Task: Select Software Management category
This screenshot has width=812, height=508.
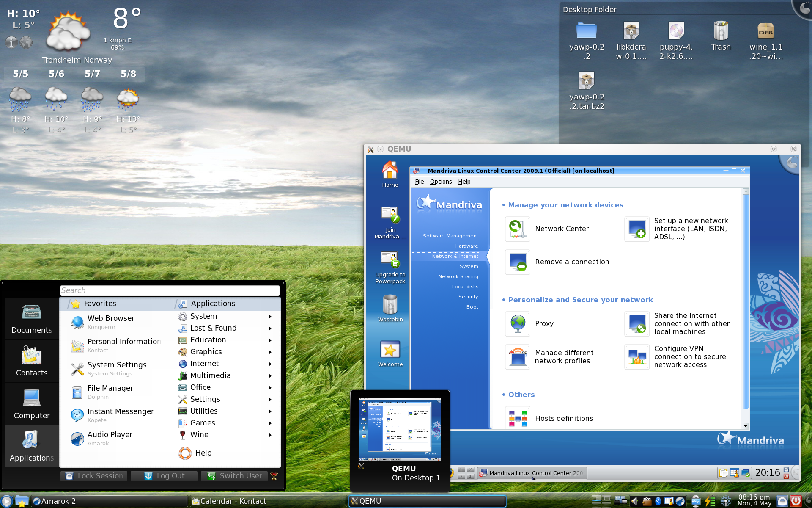Action: click(450, 236)
